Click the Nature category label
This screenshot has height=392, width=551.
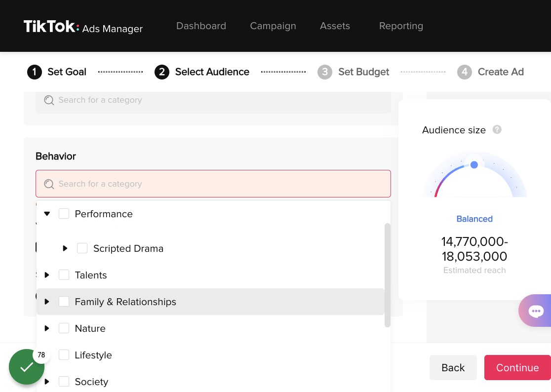[x=90, y=328]
